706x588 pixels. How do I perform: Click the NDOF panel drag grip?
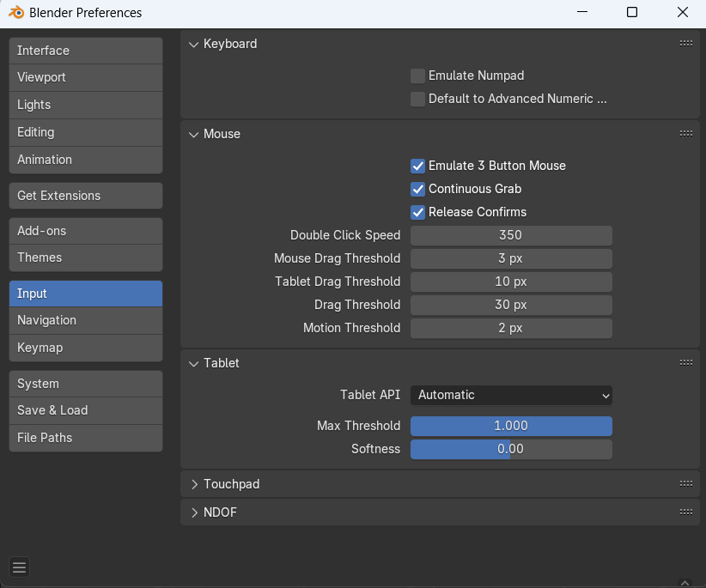tap(685, 512)
